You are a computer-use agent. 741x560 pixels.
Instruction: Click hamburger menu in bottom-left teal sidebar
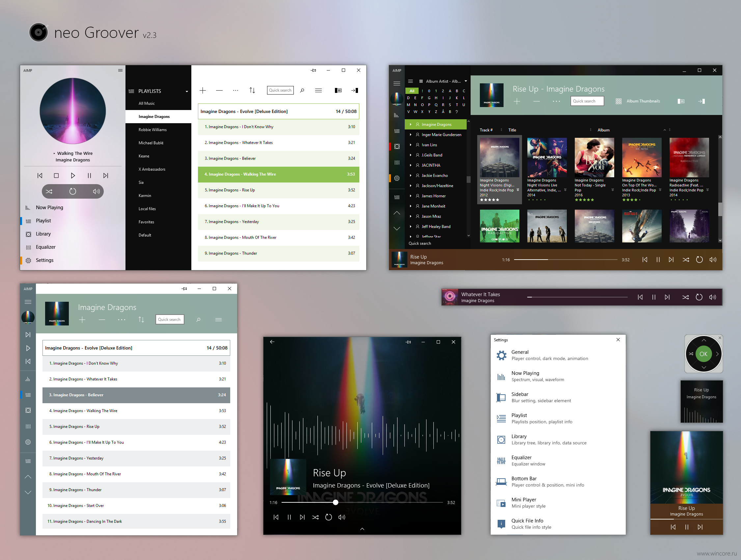click(x=28, y=302)
